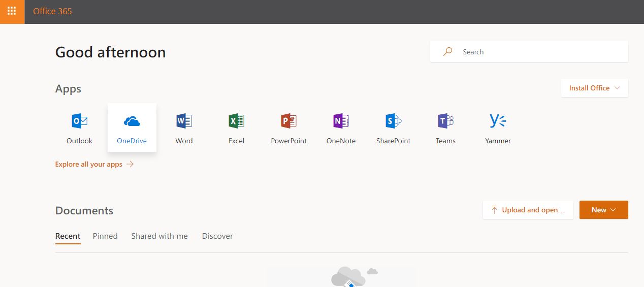Open the PowerPoint app
The width and height of the screenshot is (644, 287).
tap(288, 128)
